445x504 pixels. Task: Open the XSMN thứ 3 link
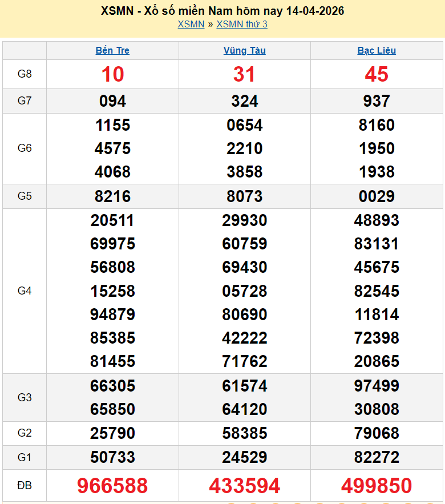pos(242,24)
